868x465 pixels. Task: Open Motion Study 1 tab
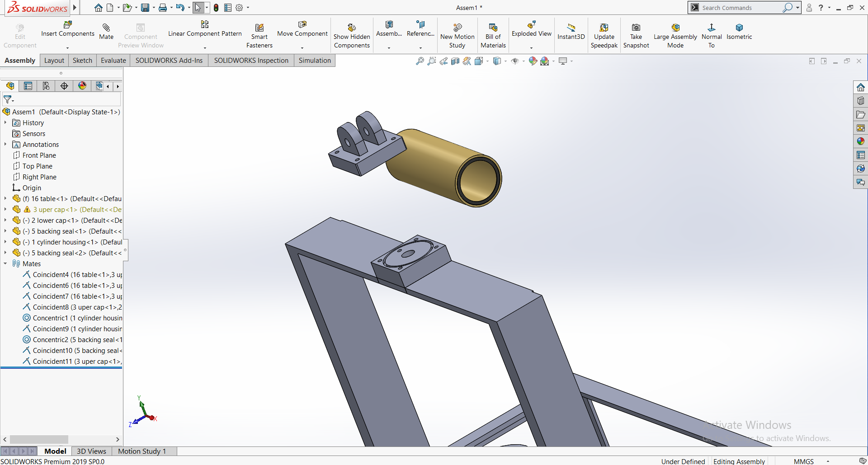142,451
